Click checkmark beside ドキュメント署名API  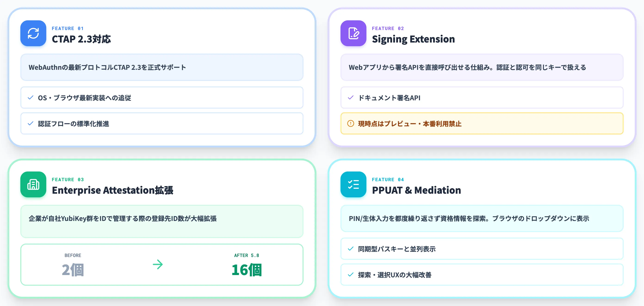(350, 98)
